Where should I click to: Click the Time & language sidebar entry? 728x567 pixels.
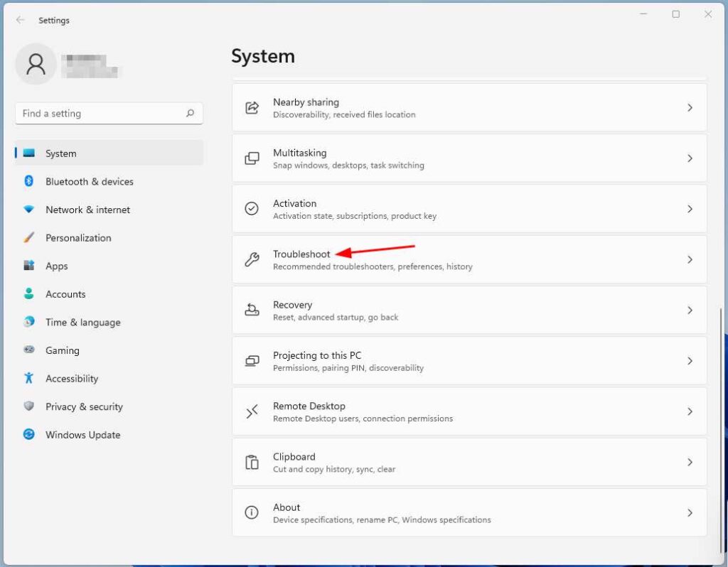(82, 322)
